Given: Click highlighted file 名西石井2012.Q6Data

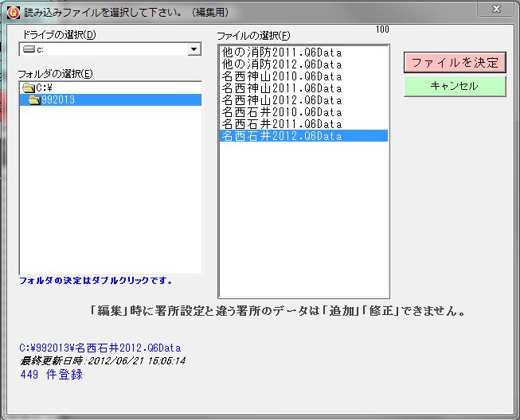Looking at the screenshot, I should pos(281,136).
